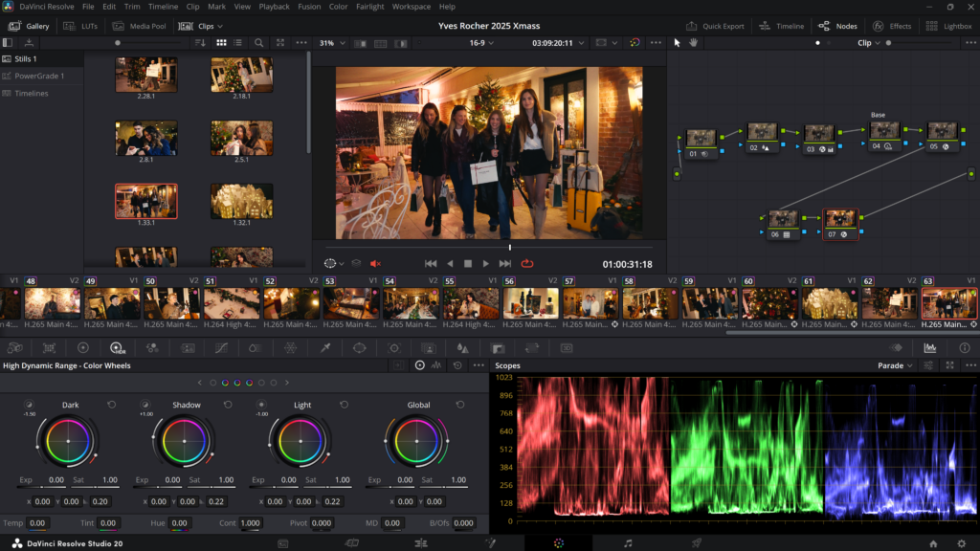Open the Playback menu
Screen dimensions: 980x551
point(274,7)
